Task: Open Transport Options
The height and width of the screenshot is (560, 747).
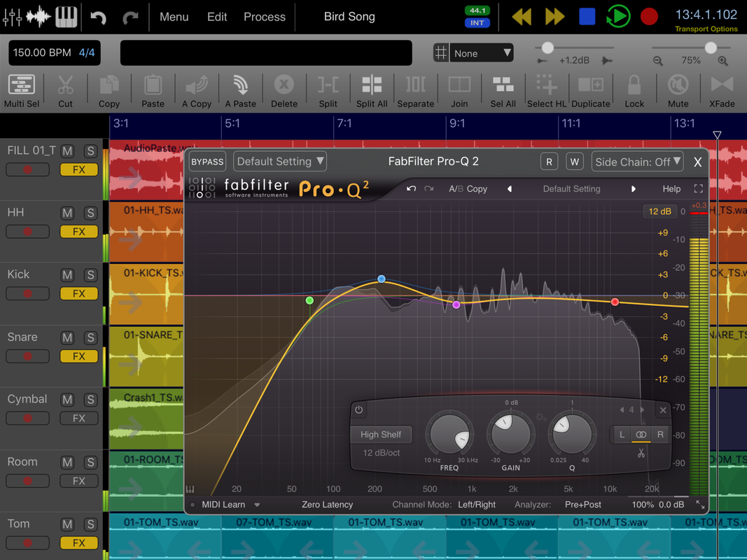Action: click(706, 29)
